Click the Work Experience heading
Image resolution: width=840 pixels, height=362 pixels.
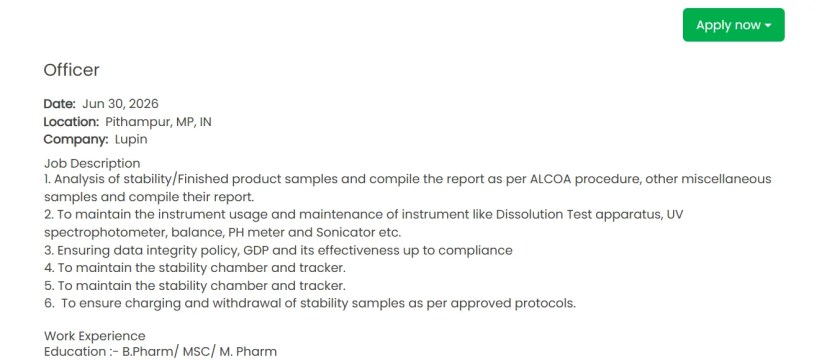94,336
